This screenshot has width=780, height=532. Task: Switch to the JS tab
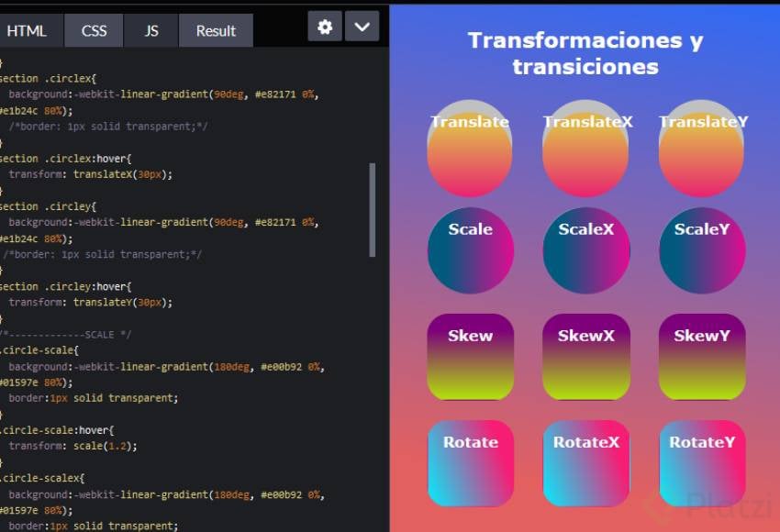(x=151, y=31)
